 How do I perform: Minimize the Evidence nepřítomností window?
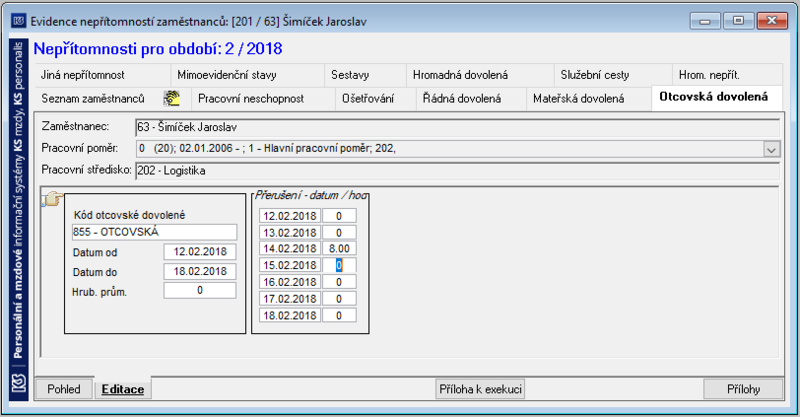click(705, 21)
